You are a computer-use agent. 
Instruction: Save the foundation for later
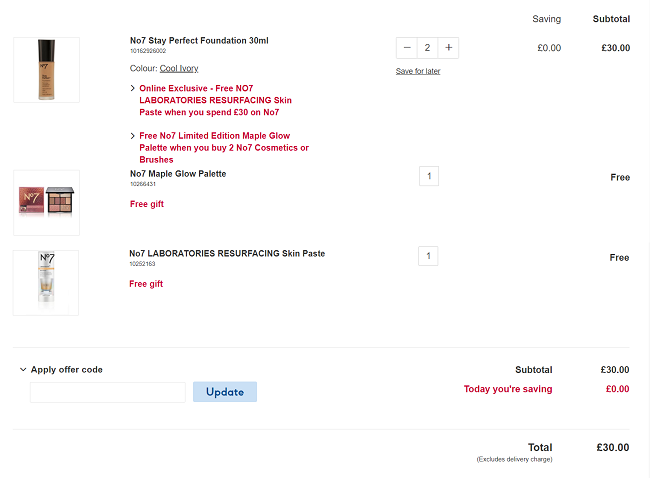[x=418, y=71]
